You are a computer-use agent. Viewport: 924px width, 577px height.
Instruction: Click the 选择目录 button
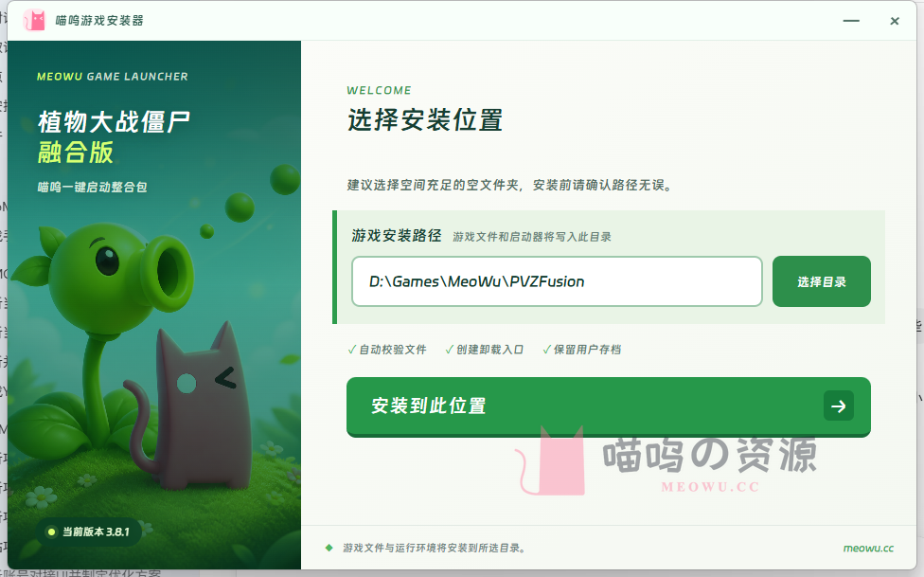click(822, 281)
